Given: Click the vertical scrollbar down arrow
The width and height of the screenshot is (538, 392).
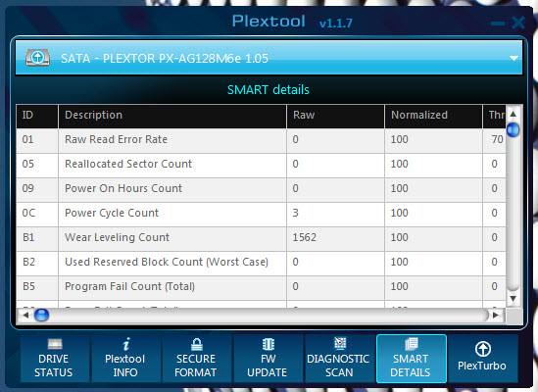Looking at the screenshot, I should (513, 298).
